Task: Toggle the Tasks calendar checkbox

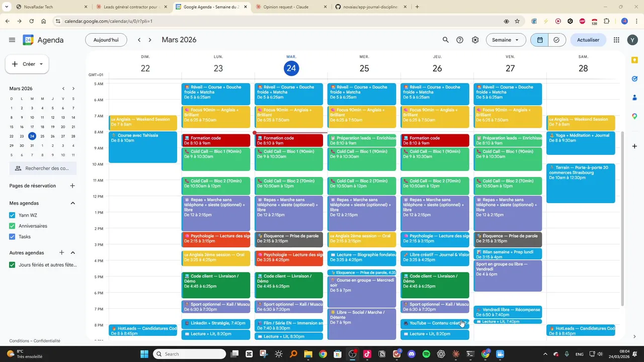Action: point(12,236)
